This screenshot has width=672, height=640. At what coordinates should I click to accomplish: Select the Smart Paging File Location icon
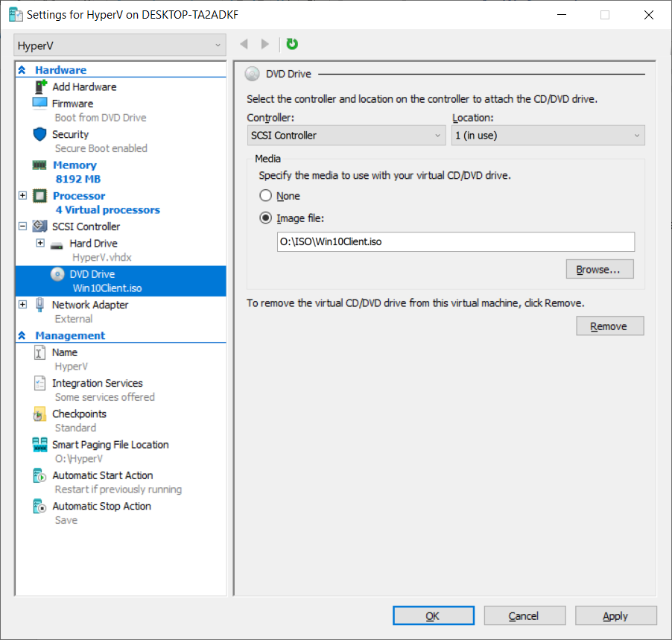pyautogui.click(x=40, y=445)
